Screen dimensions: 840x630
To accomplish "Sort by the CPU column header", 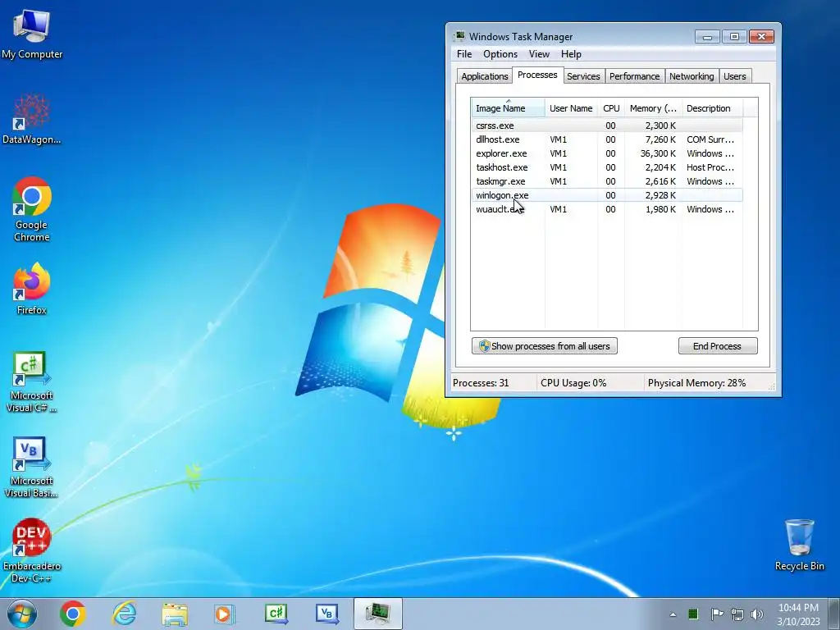I will tap(611, 107).
